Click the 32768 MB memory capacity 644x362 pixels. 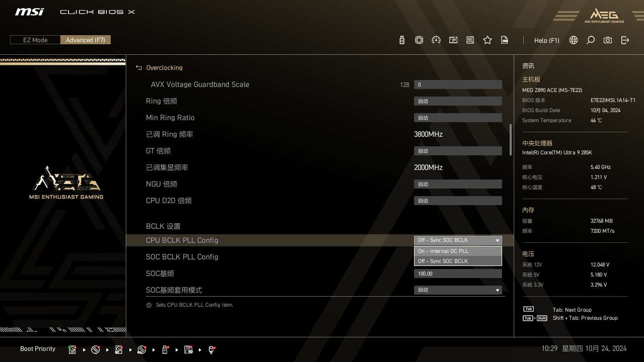(602, 221)
